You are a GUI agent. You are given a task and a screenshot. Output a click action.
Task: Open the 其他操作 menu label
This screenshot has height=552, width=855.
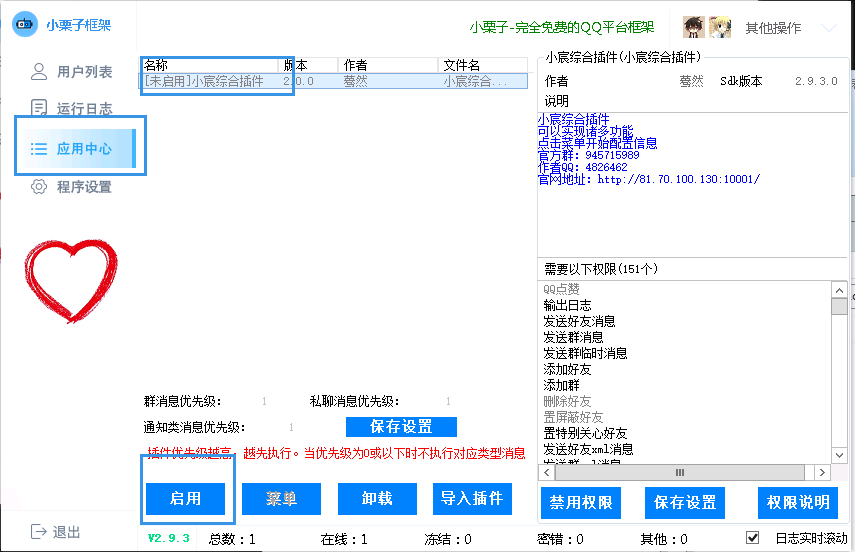(x=773, y=28)
